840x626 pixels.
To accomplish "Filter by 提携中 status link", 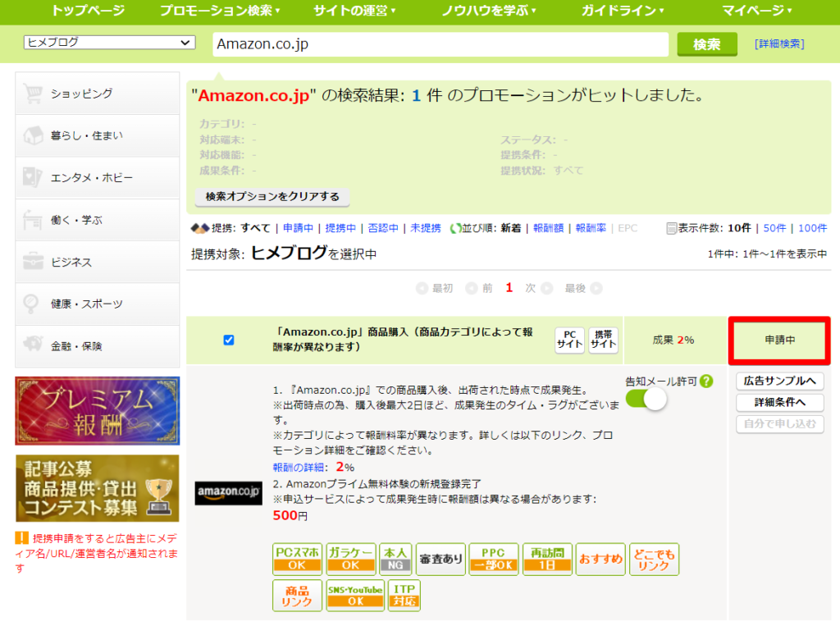I will coord(340,228).
